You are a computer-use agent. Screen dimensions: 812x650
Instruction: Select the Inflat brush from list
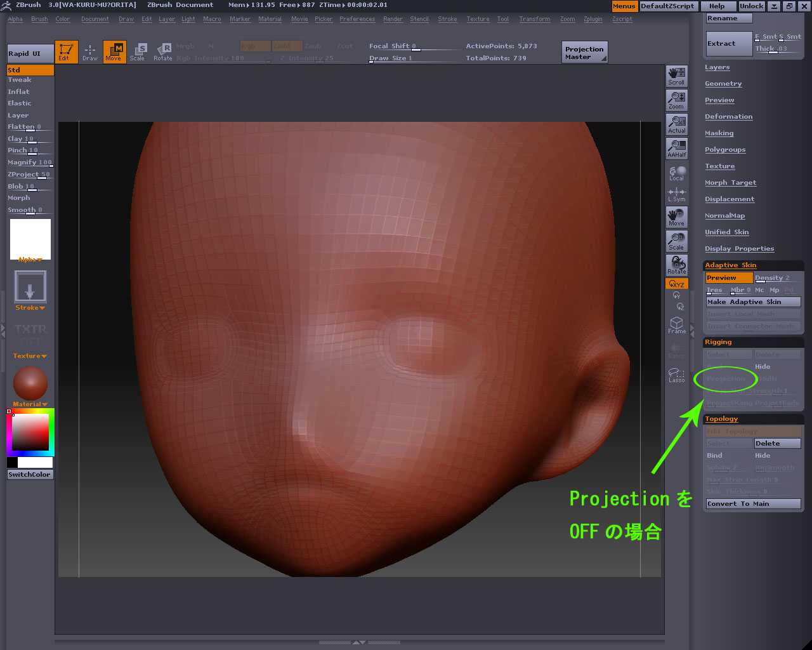click(x=18, y=91)
